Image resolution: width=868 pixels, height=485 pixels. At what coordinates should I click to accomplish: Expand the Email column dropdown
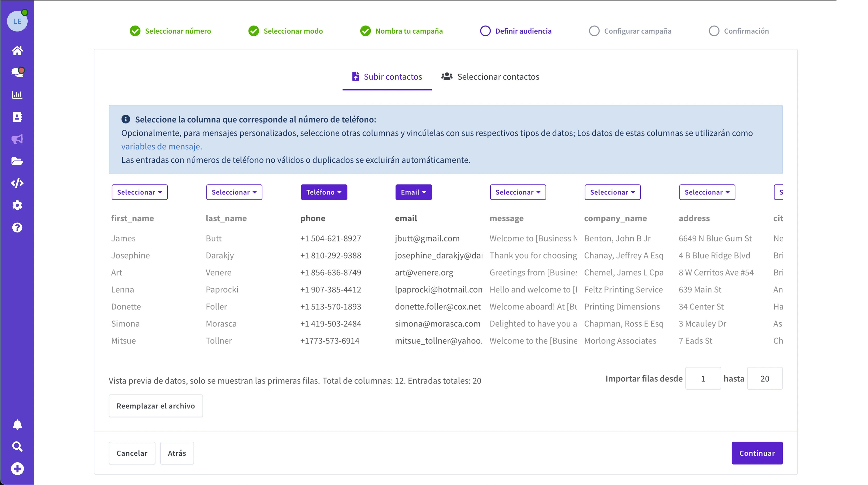click(x=413, y=192)
